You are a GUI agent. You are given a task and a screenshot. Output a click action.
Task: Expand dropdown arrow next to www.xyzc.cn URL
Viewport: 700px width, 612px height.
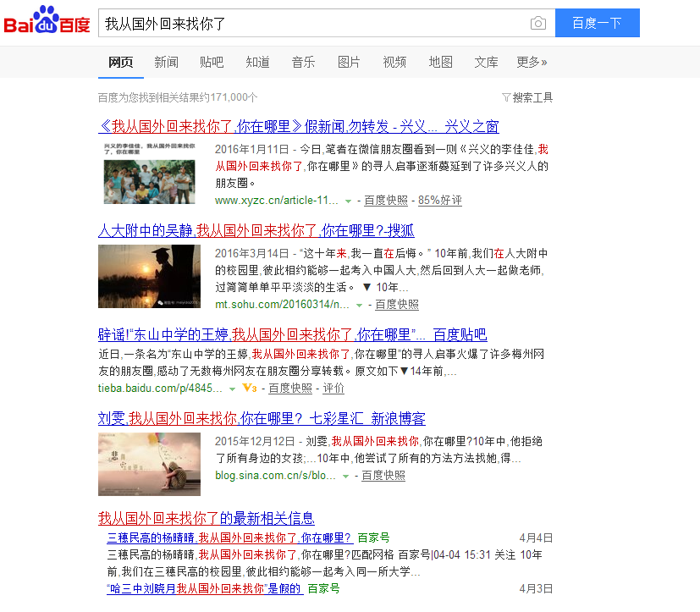(348, 201)
